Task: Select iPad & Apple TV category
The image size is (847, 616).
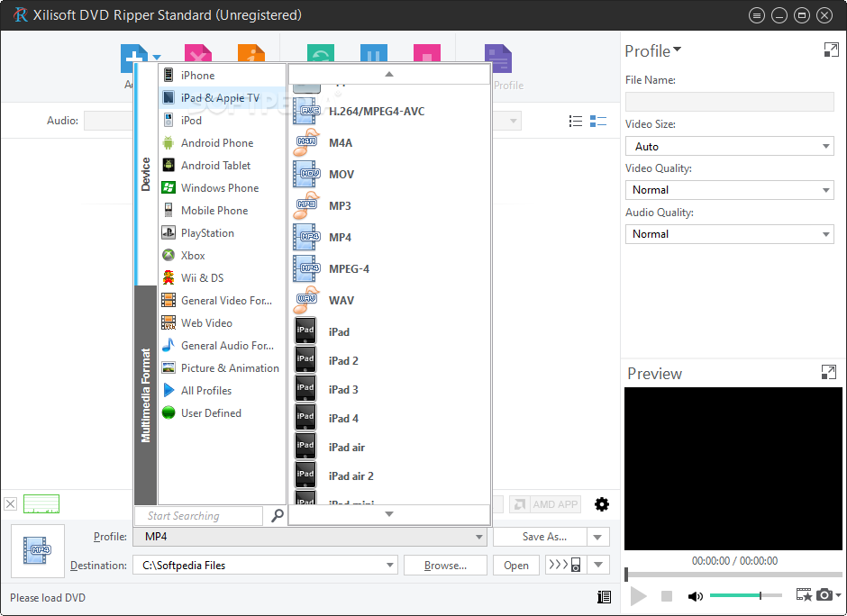Action: (222, 98)
